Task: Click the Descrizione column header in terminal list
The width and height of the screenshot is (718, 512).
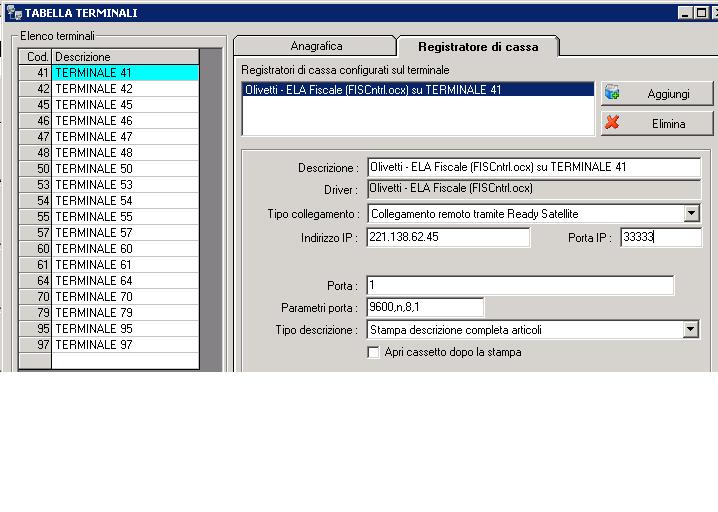Action: [125, 57]
